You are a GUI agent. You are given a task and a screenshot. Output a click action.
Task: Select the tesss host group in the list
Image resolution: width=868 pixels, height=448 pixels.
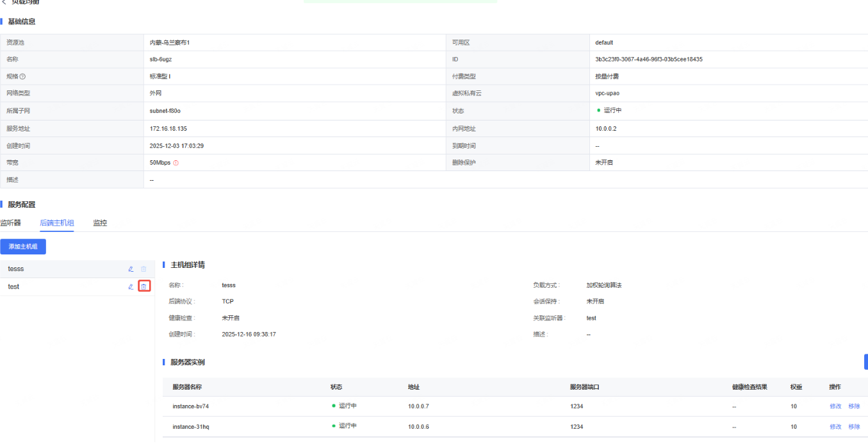(x=77, y=269)
